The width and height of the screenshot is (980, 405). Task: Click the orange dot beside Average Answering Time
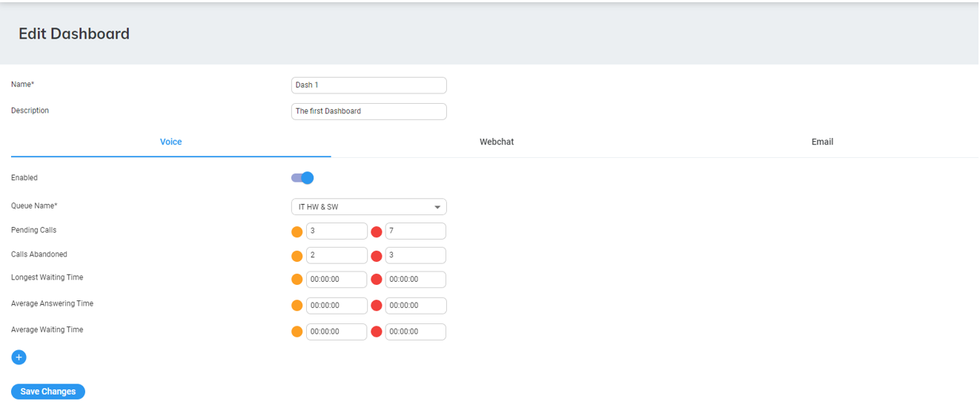point(297,306)
